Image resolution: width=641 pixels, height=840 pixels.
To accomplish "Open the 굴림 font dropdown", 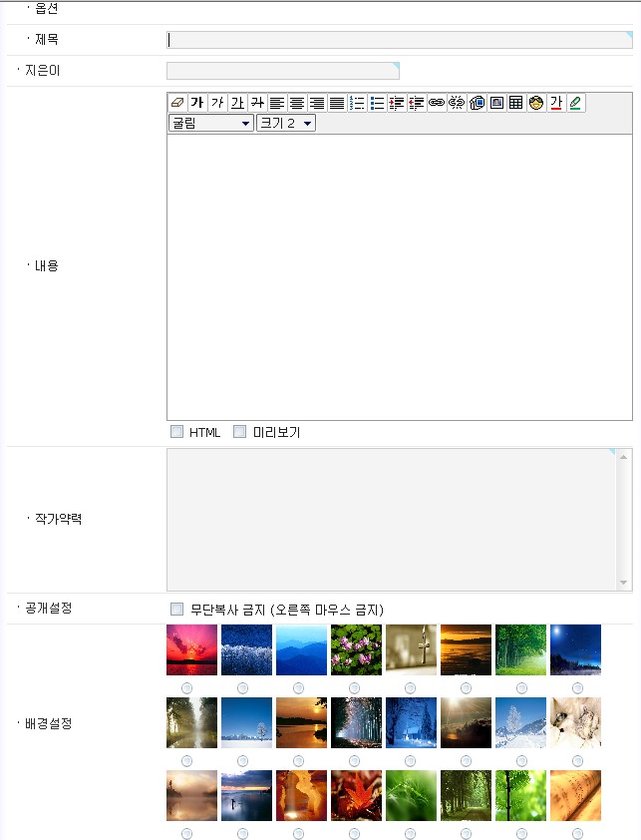I will 211,123.
